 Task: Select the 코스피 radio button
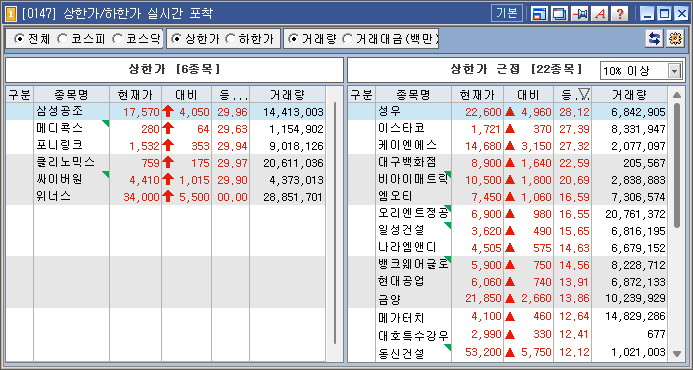pyautogui.click(x=63, y=39)
